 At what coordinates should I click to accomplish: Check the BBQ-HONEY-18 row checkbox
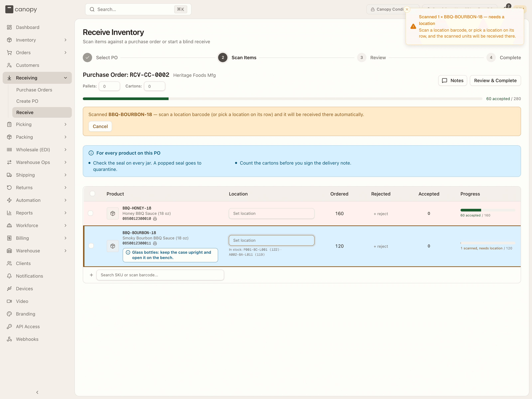point(90,213)
